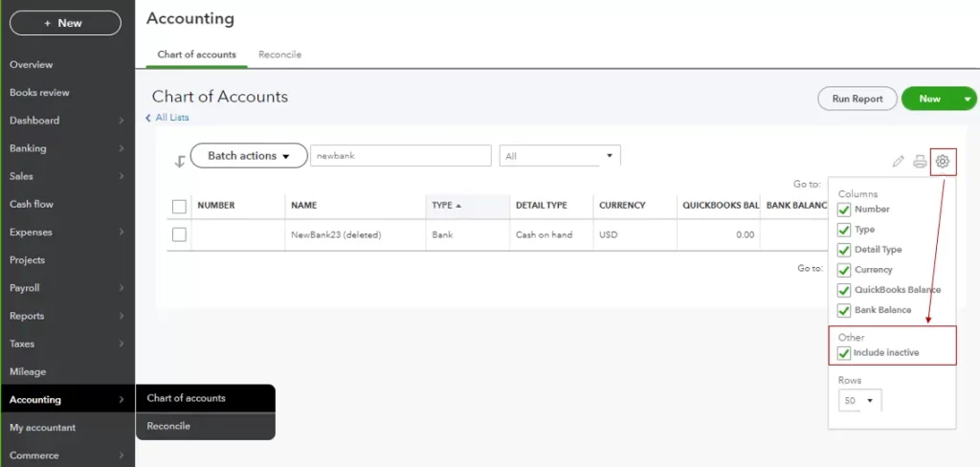Image resolution: width=980 pixels, height=467 pixels.
Task: Sort by the NUMBER column header
Action: [216, 205]
